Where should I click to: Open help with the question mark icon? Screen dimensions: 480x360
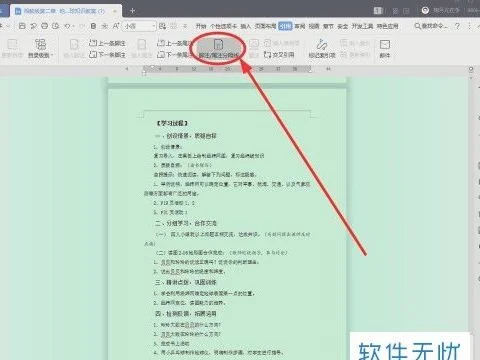[457, 26]
